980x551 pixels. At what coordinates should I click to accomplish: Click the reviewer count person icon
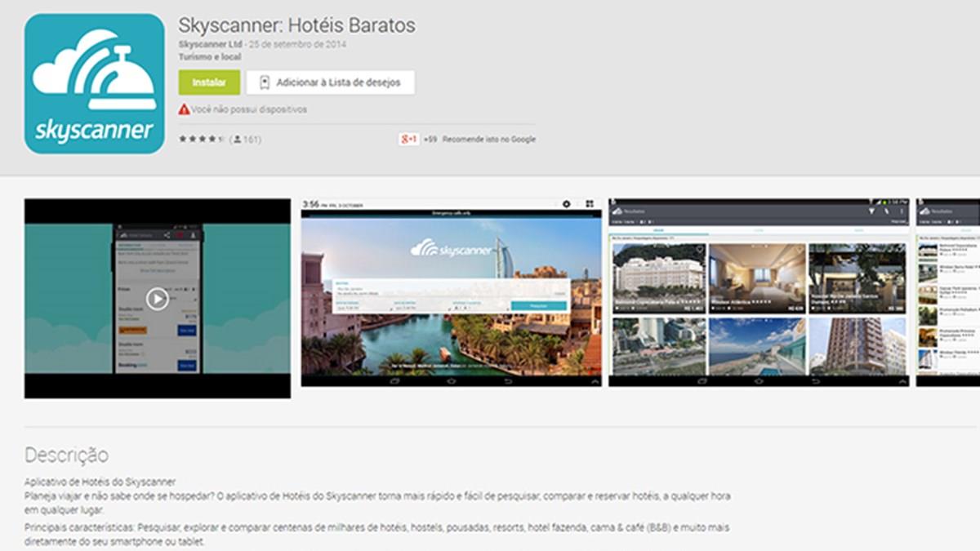pyautogui.click(x=237, y=140)
